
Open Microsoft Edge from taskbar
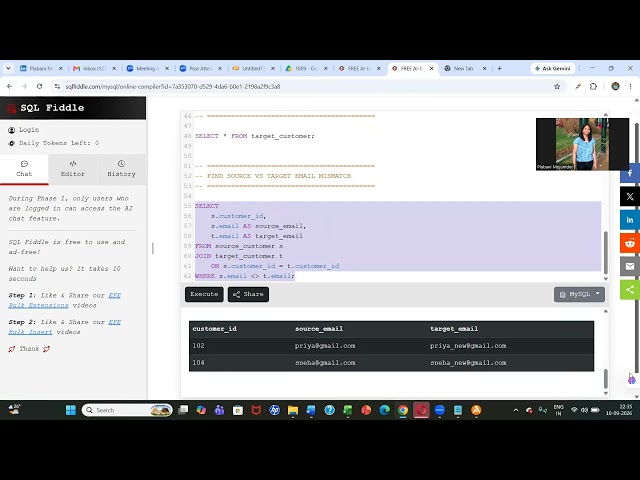[384, 410]
